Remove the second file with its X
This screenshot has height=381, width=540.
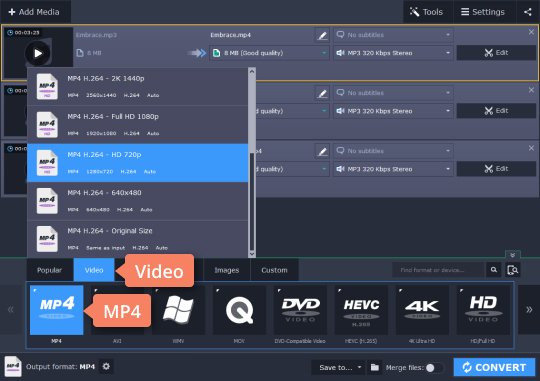click(531, 90)
